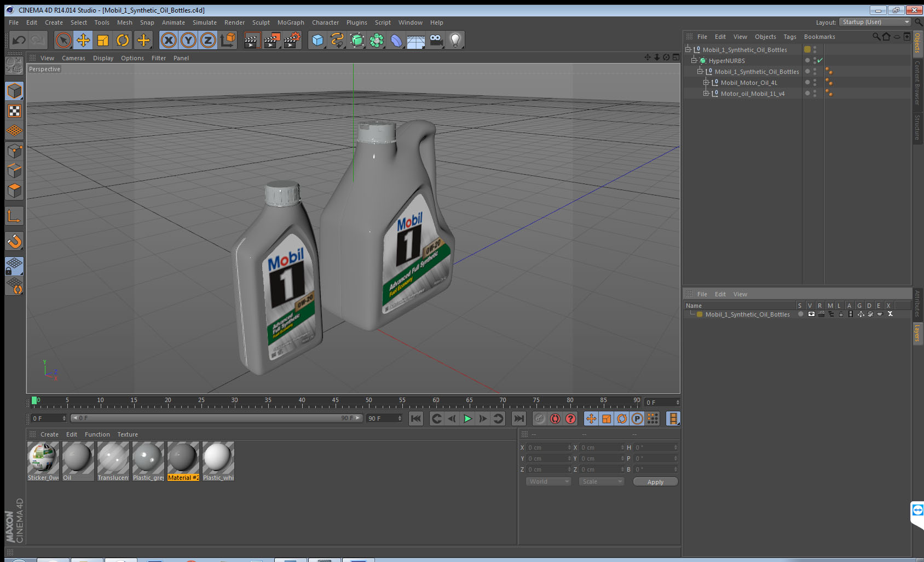The image size is (924, 562).
Task: Select the Oil material swatch
Action: click(x=78, y=457)
